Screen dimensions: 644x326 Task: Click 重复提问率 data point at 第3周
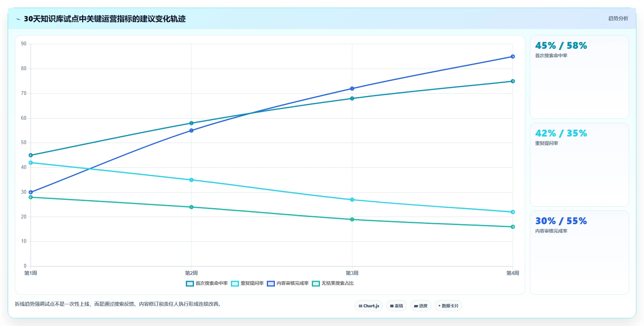(352, 200)
